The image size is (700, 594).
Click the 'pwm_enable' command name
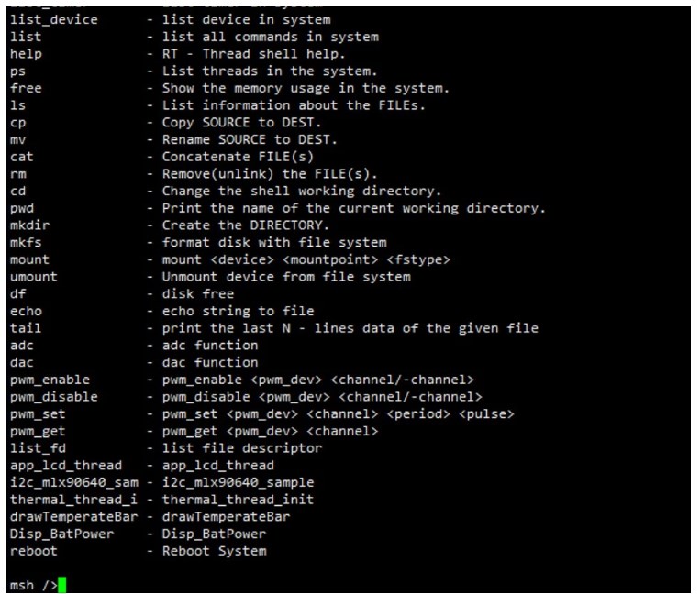50,379
